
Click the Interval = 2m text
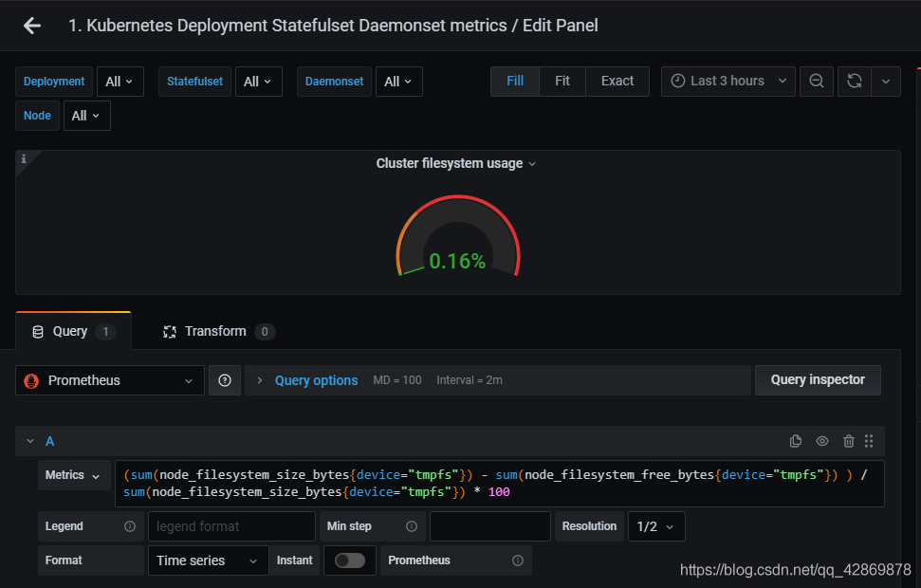click(x=470, y=380)
